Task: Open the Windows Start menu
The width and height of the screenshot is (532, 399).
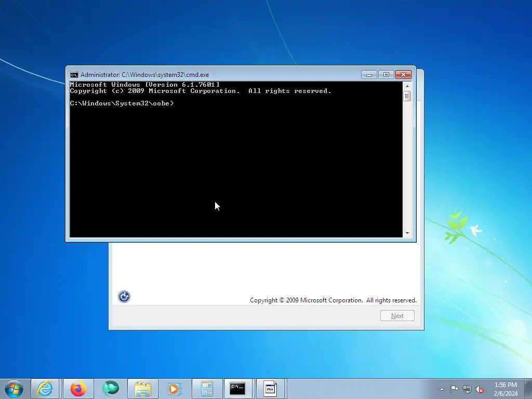Action: click(x=14, y=389)
